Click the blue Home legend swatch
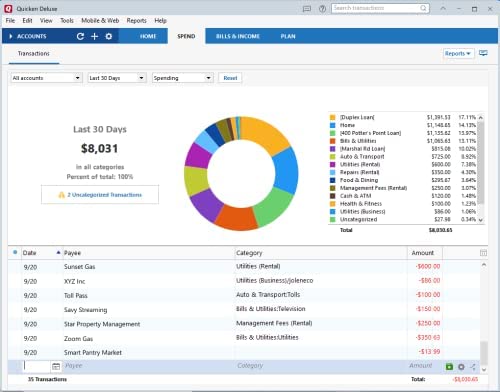 pyautogui.click(x=332, y=125)
